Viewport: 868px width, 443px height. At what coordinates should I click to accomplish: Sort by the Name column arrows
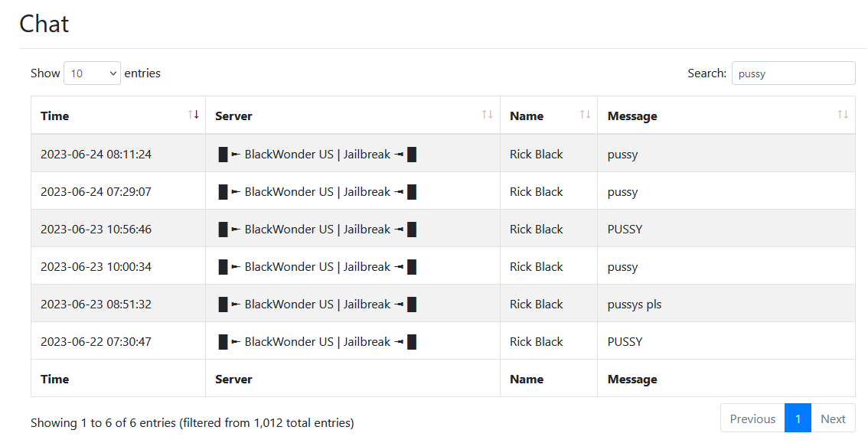[x=585, y=115]
